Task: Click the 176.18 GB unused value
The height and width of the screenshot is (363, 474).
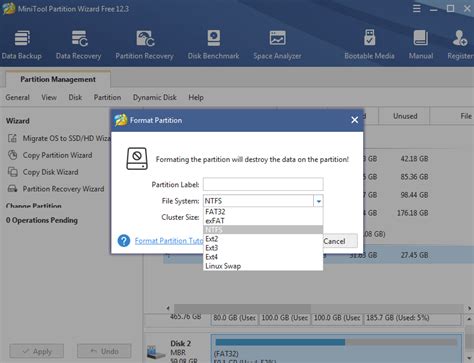Action: pos(413,213)
